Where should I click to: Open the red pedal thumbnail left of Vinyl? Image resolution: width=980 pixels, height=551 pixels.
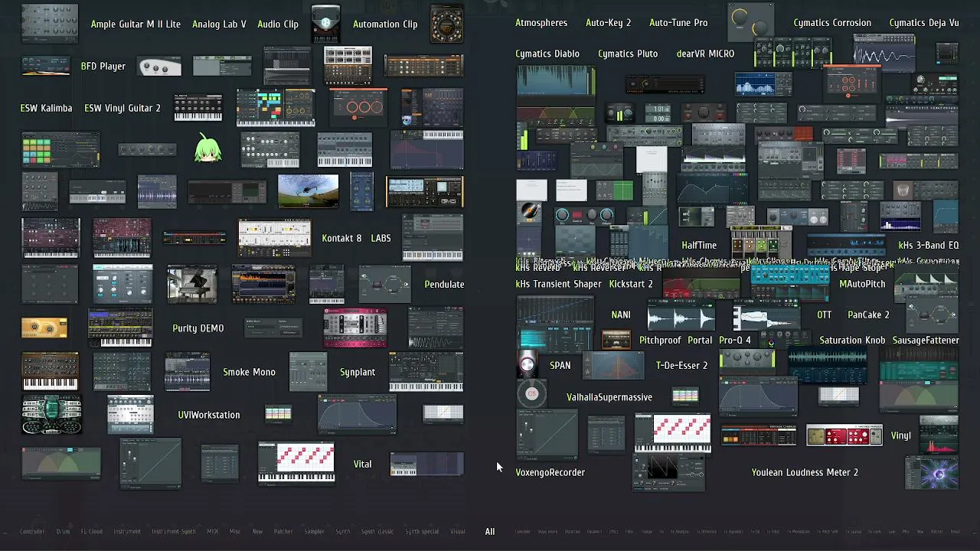[x=844, y=435]
